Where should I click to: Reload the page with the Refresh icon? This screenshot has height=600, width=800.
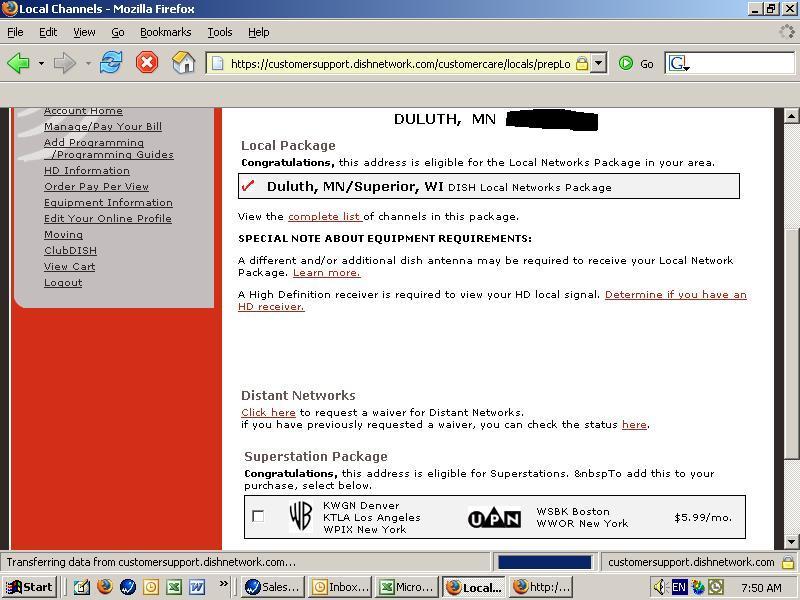pyautogui.click(x=111, y=63)
